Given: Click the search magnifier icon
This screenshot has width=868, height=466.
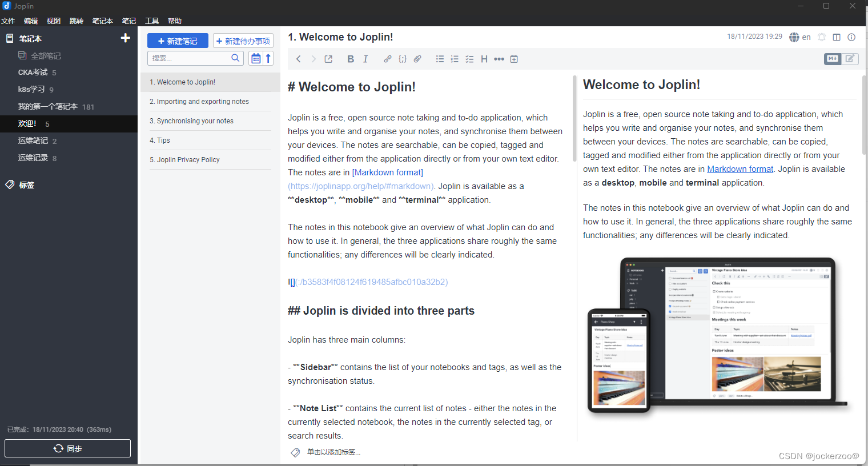Looking at the screenshot, I should pyautogui.click(x=235, y=58).
